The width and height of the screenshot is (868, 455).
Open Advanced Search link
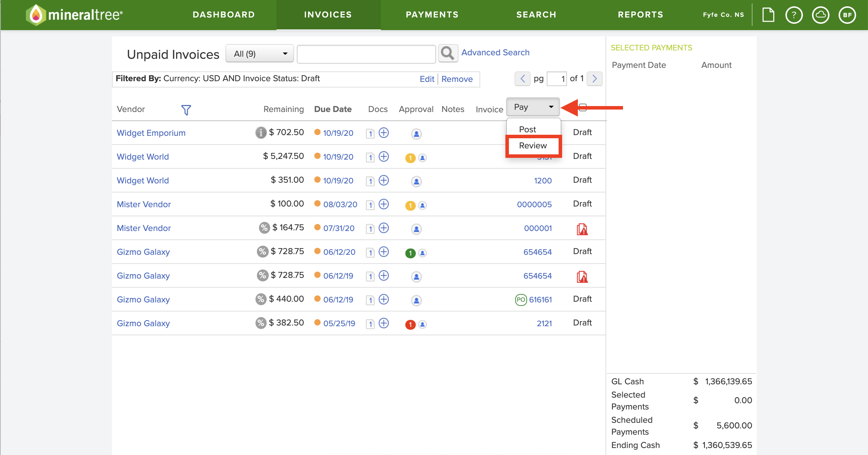pos(495,52)
